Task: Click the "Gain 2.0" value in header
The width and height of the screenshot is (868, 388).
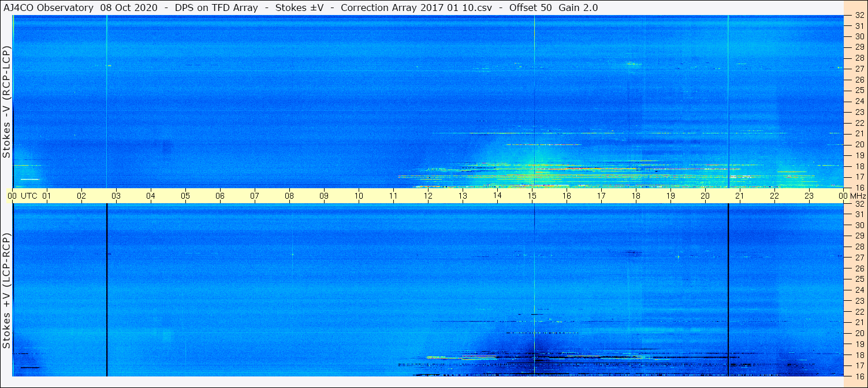Action: tap(578, 8)
